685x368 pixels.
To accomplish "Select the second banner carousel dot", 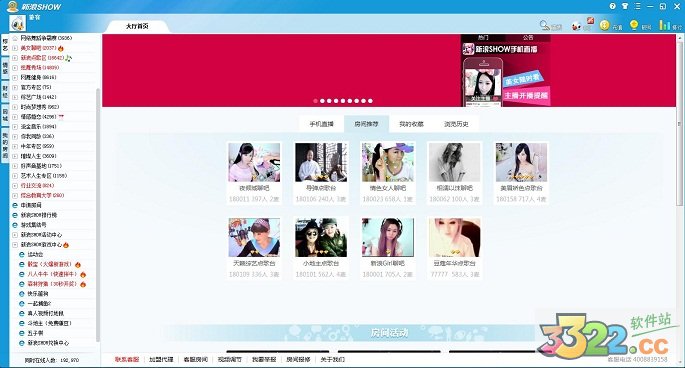I will pyautogui.click(x=322, y=101).
